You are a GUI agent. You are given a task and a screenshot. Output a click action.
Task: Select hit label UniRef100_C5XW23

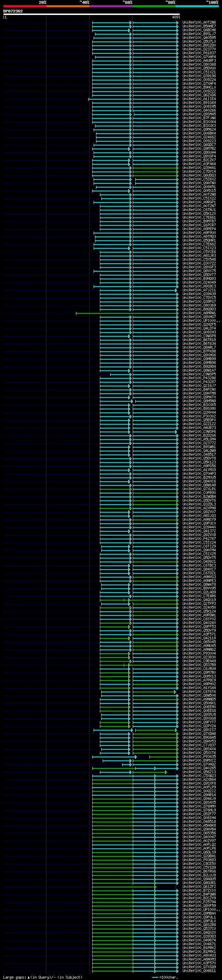click(199, 776)
